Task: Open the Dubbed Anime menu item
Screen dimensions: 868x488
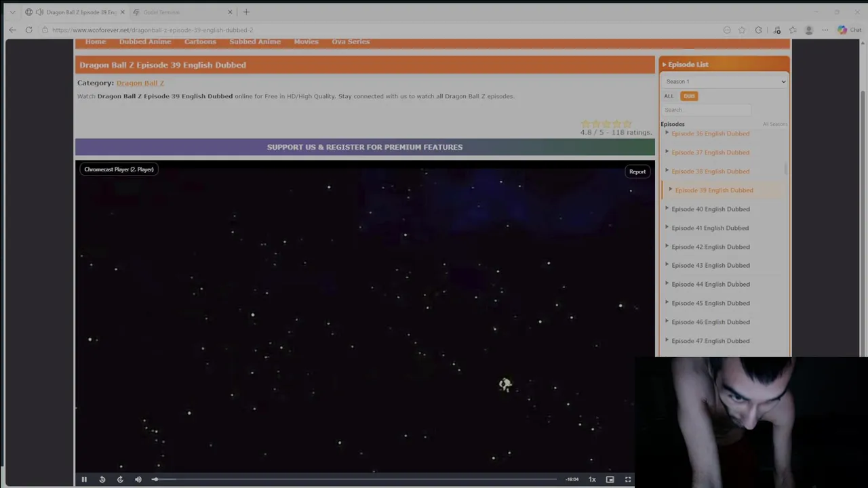Action: [145, 42]
